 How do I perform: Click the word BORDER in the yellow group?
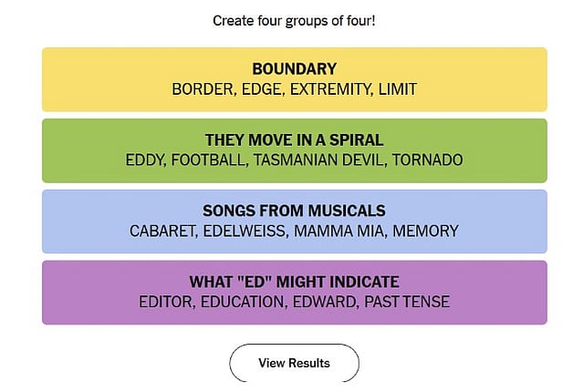tap(198, 89)
